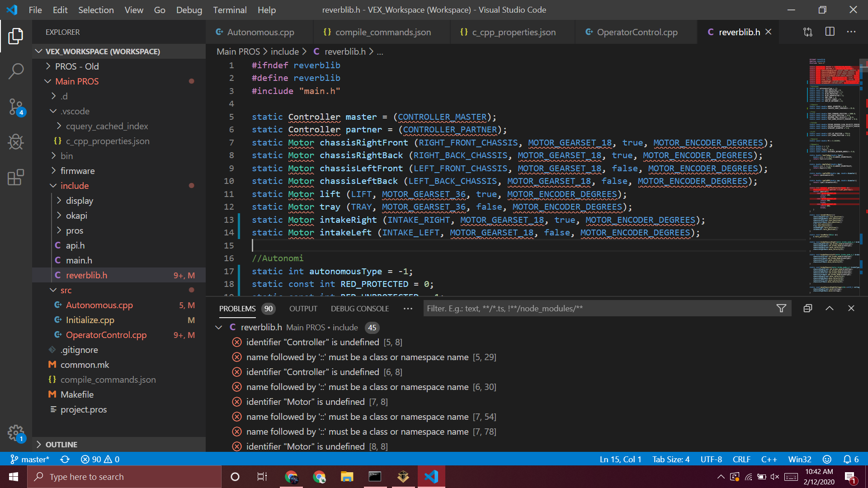The height and width of the screenshot is (488, 868).
Task: Collapse the Main PROS folder
Action: coord(48,81)
